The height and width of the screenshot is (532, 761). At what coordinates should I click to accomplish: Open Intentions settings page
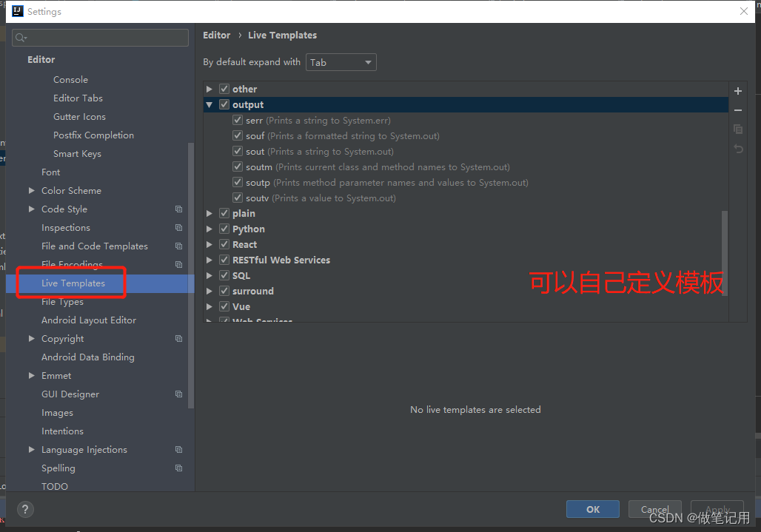point(62,431)
